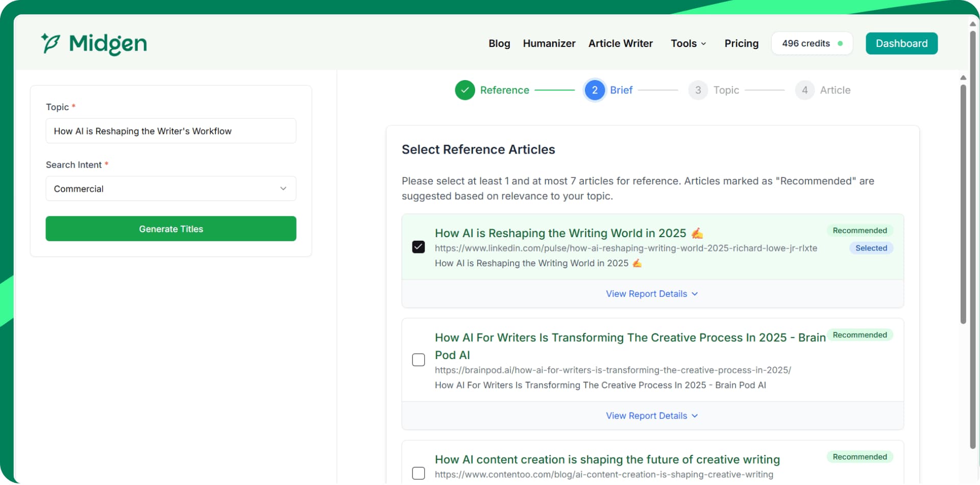Open the Tools menu in navigation
The height and width of the screenshot is (485, 980).
[688, 44]
